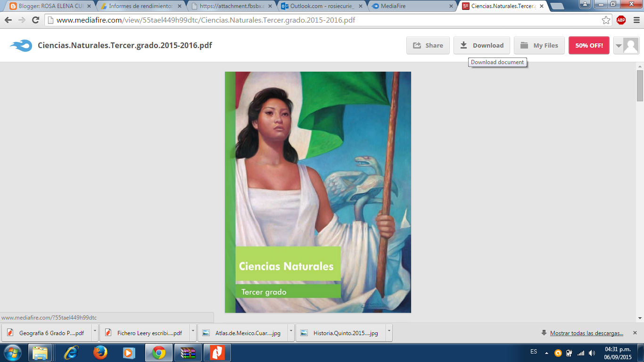644x362 pixels.
Task: Open WinRAR from taskbar
Action: (x=188, y=353)
